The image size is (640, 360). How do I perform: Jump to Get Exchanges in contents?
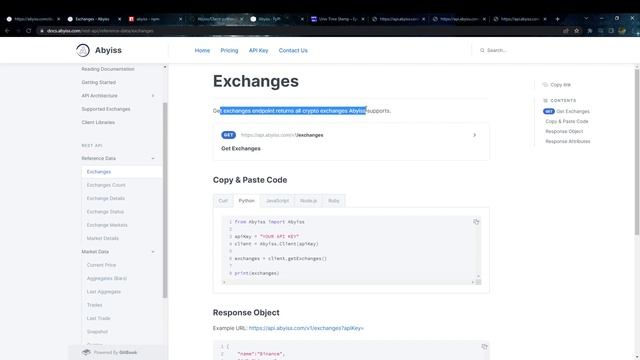567,111
